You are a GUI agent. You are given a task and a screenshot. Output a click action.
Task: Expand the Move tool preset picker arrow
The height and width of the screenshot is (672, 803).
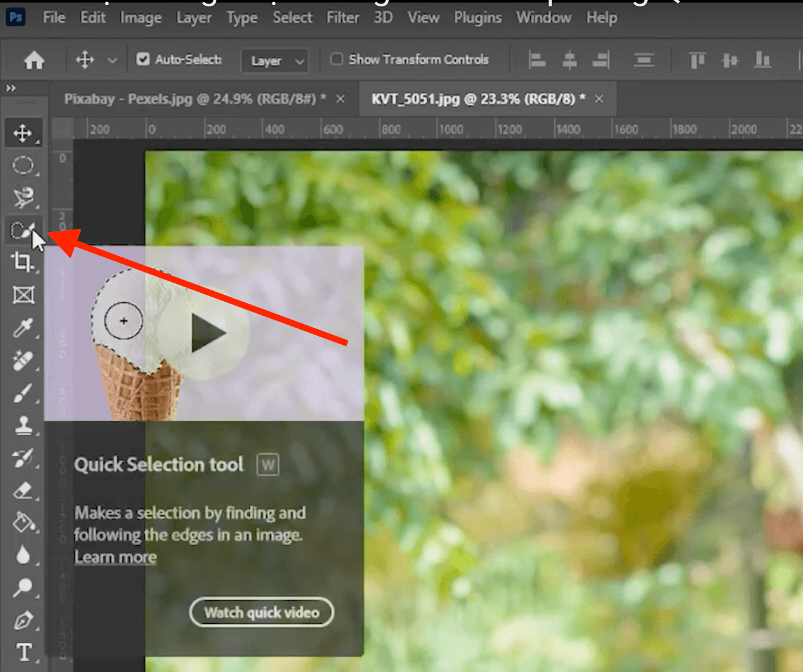coord(112,61)
